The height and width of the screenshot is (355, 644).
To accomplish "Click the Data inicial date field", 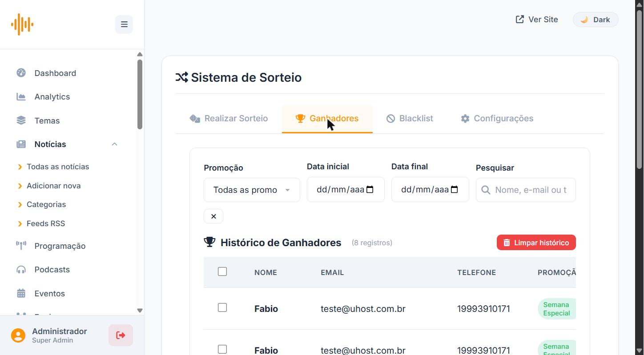I will click(x=346, y=190).
